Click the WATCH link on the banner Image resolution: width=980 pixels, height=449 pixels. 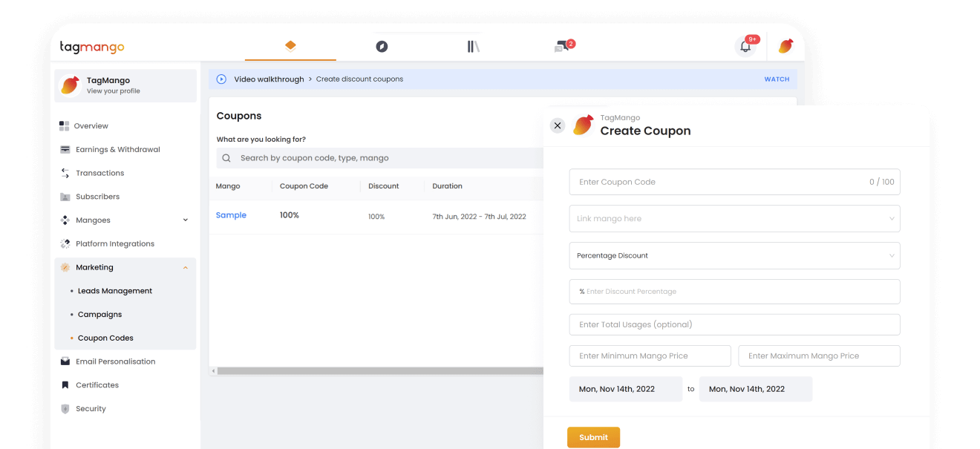point(777,79)
